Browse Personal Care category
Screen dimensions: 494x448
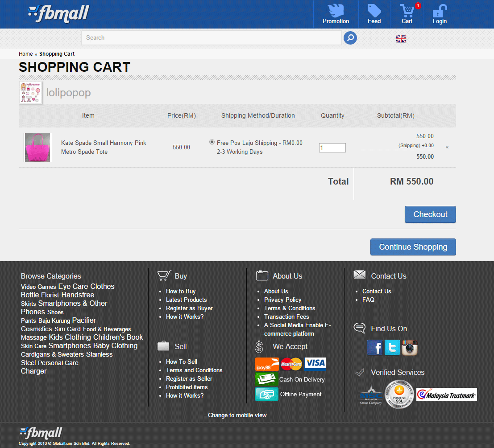pos(58,363)
